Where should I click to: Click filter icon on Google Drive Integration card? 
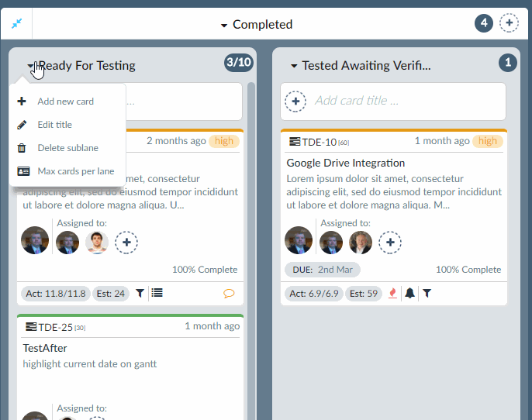[427, 293]
